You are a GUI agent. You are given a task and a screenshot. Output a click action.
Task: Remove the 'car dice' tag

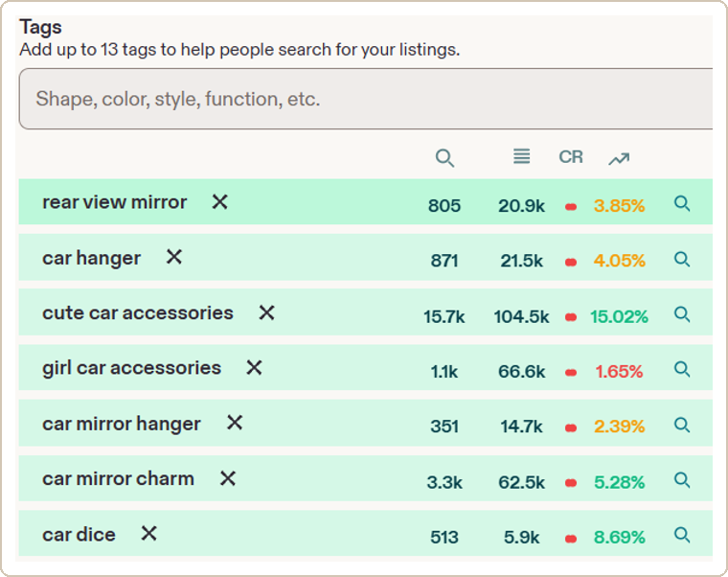pyautogui.click(x=148, y=533)
